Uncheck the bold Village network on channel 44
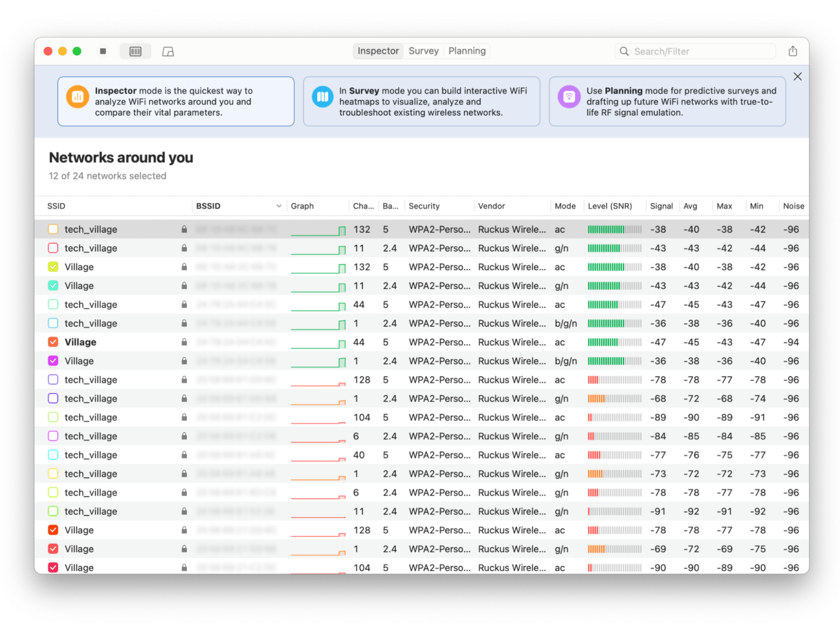840x628 pixels. tap(53, 342)
